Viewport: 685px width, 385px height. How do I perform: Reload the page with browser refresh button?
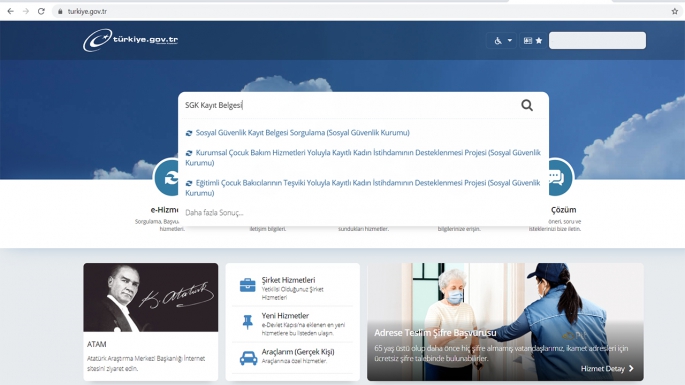[x=41, y=11]
